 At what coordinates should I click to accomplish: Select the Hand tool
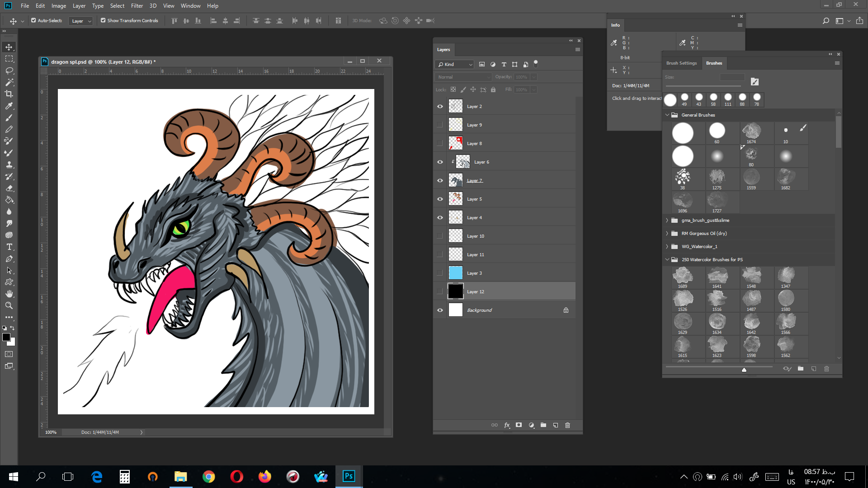coord(9,294)
